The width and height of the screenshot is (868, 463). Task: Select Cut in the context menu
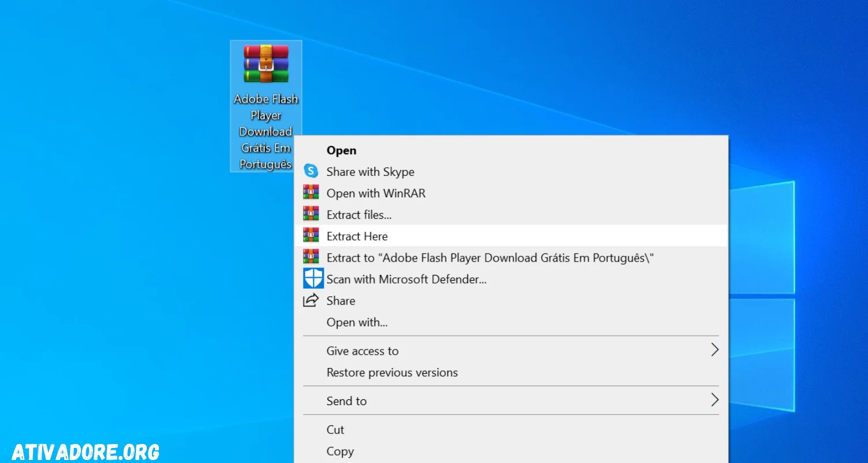511,430
